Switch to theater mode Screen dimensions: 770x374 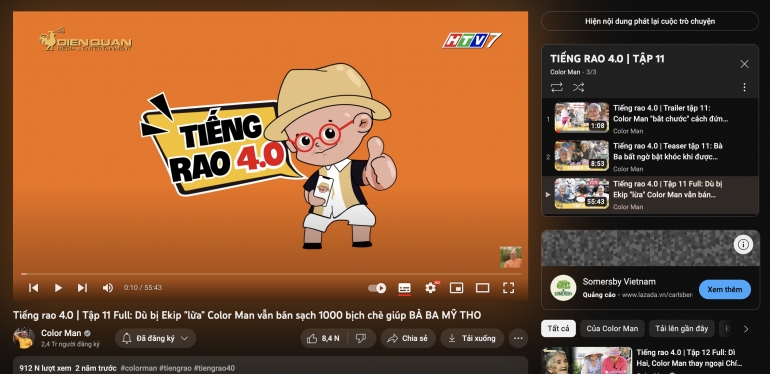pyautogui.click(x=482, y=288)
